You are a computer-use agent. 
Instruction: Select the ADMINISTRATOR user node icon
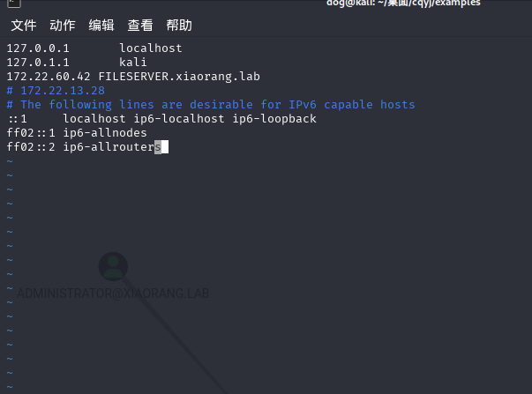113,265
